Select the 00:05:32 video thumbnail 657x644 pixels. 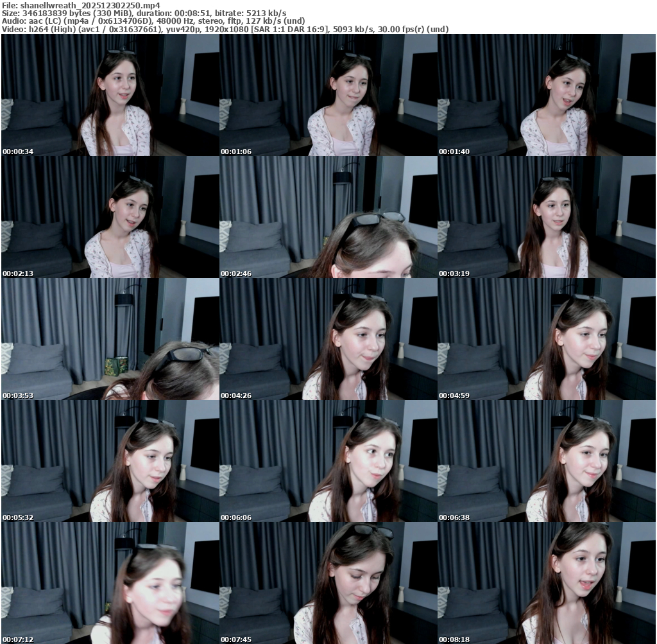pyautogui.click(x=110, y=461)
